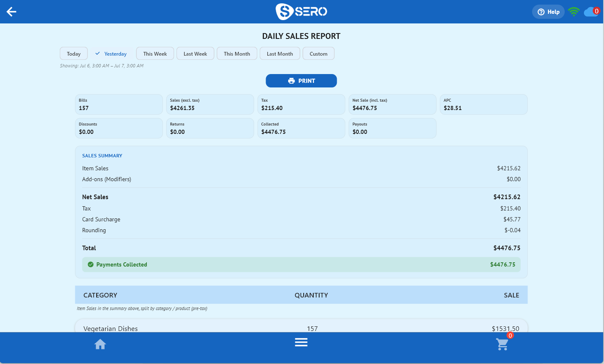Image resolution: width=604 pixels, height=364 pixels.
Task: Check the Wi-Fi connection status icon
Action: click(x=574, y=12)
